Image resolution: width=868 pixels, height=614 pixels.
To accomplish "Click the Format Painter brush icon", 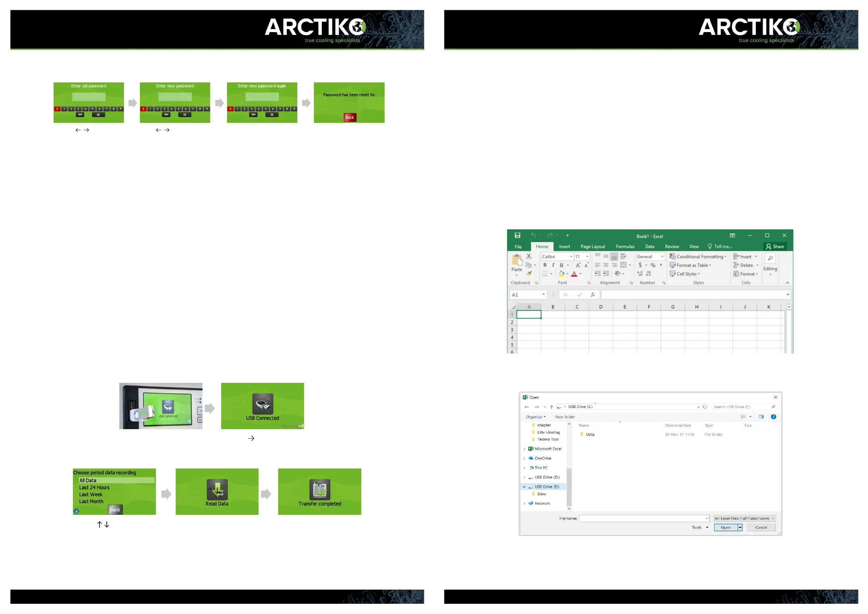I will coord(529,274).
